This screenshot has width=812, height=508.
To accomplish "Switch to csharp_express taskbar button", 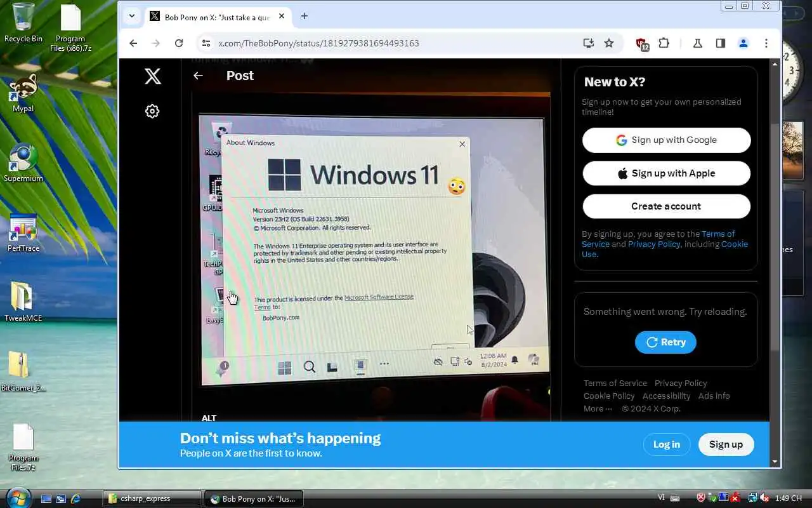I will coord(152,498).
